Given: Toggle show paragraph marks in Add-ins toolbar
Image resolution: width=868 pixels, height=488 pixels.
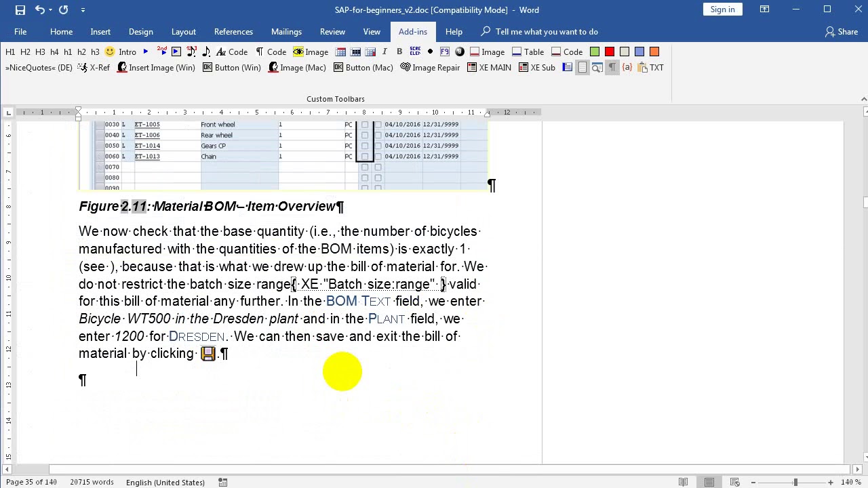Looking at the screenshot, I should 612,68.
